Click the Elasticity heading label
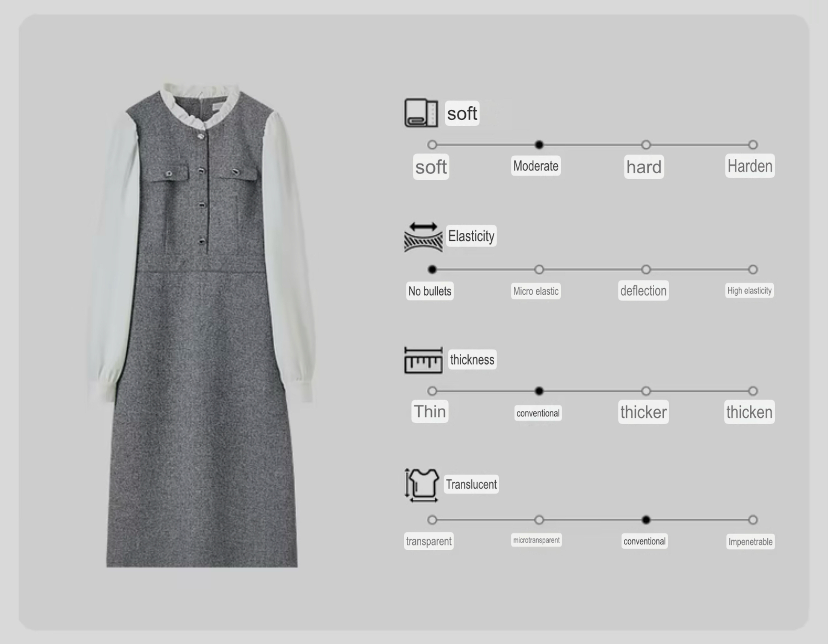This screenshot has width=828, height=644. (471, 236)
